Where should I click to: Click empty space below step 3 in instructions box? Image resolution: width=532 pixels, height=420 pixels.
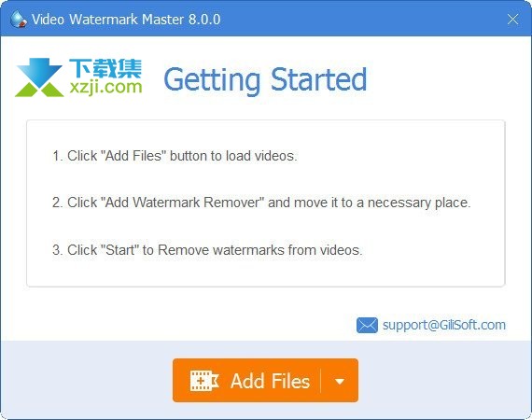[266, 272]
